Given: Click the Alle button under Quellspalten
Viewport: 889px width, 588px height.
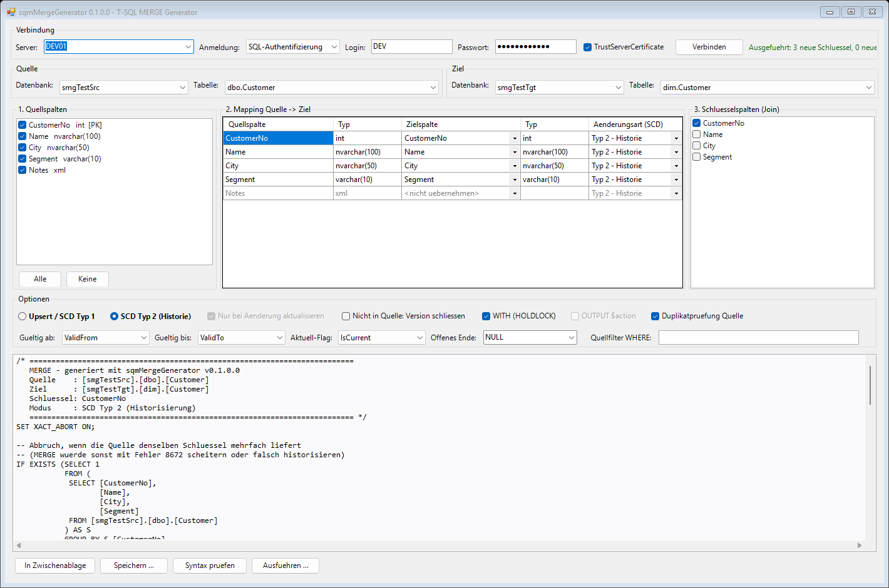Looking at the screenshot, I should (40, 279).
